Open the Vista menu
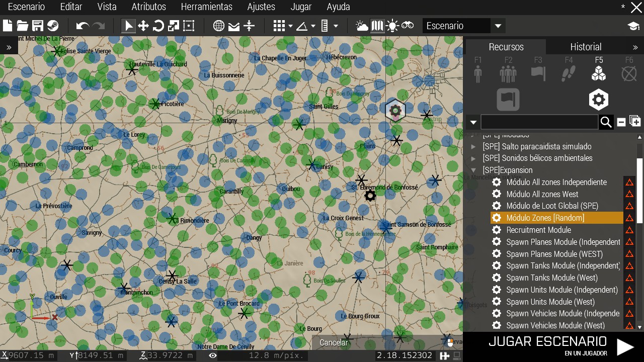644x362 pixels. [107, 7]
